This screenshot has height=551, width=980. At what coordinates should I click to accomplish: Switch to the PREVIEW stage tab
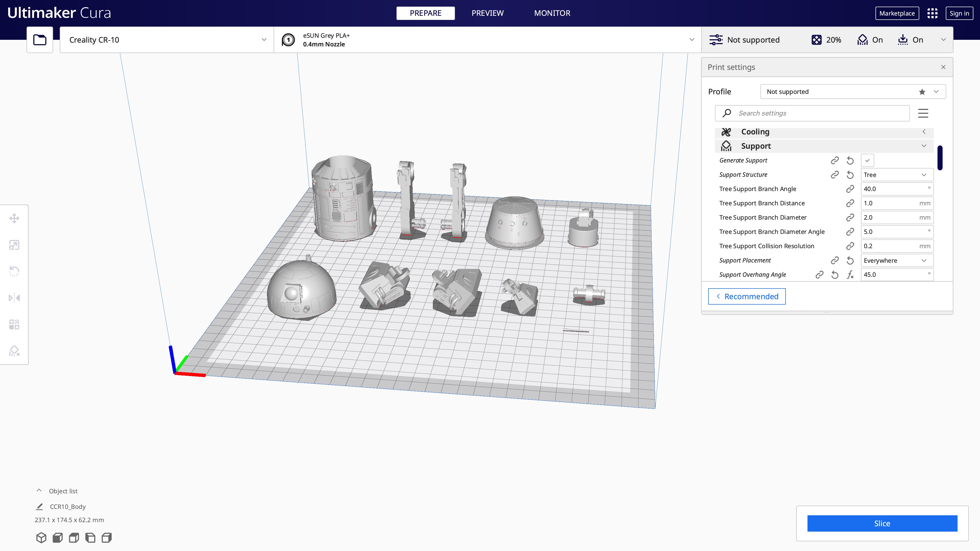pos(487,13)
